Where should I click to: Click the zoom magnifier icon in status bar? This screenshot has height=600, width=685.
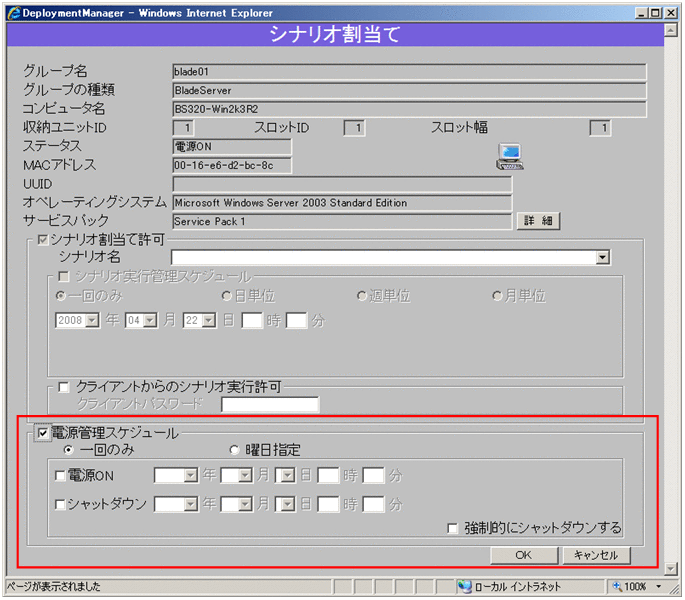coord(617,586)
